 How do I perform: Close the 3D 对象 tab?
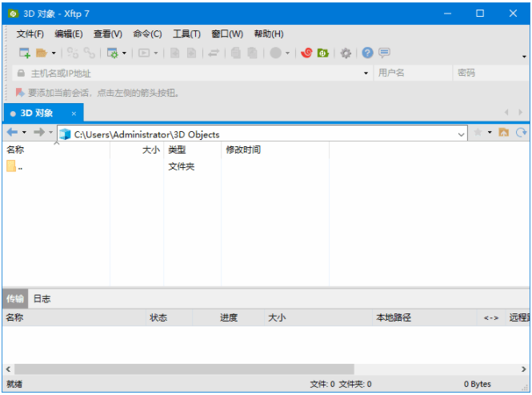point(74,114)
